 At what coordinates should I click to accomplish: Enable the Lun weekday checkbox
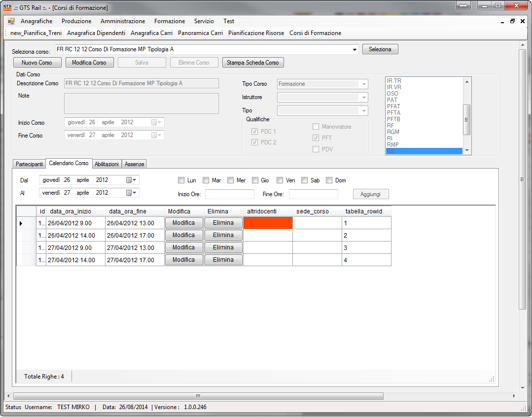[181, 180]
